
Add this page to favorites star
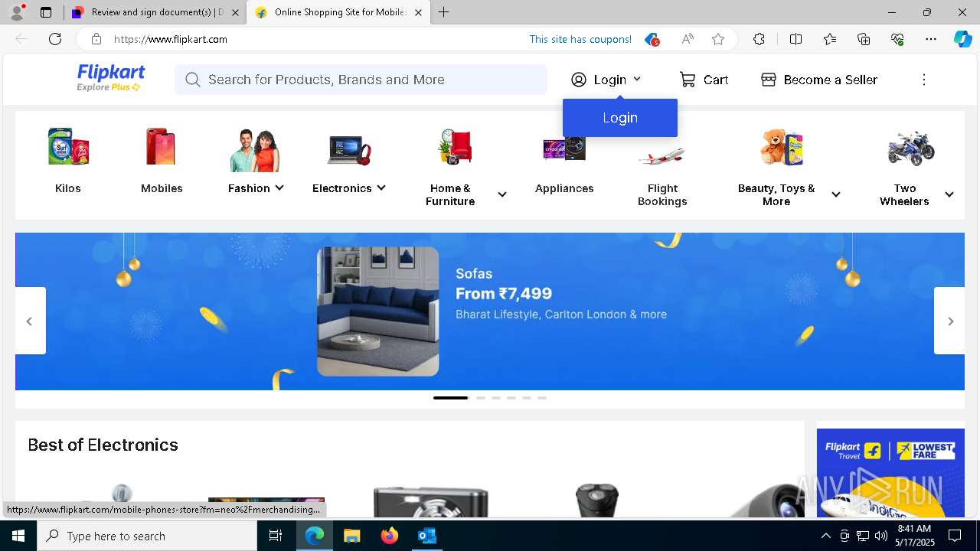tap(718, 39)
